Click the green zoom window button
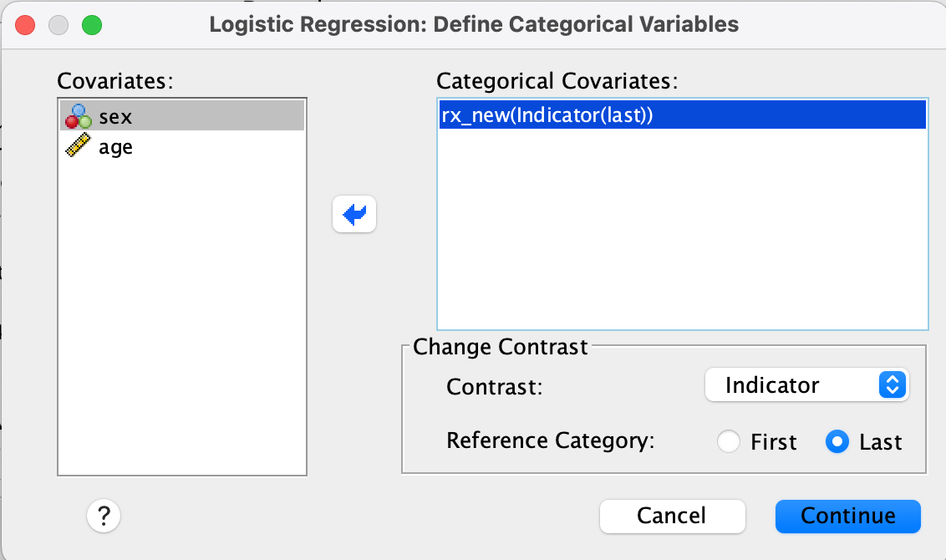This screenshot has width=946, height=560. (91, 24)
